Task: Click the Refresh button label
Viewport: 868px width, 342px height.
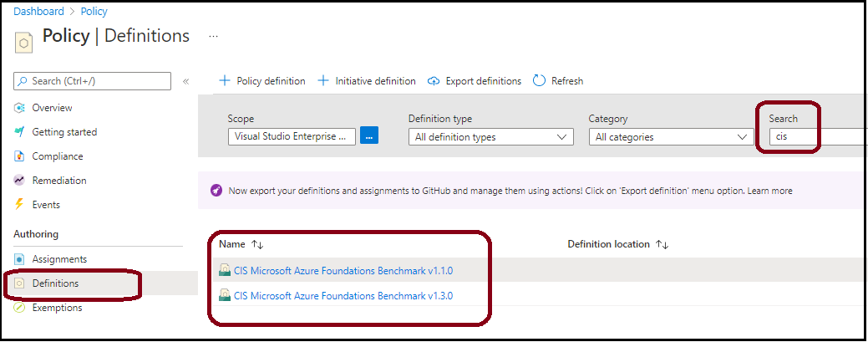Action: [567, 81]
